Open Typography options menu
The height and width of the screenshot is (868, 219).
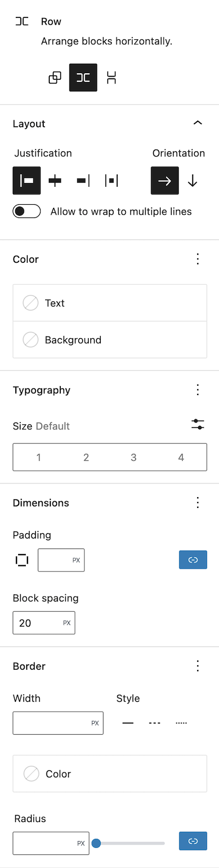point(198,390)
